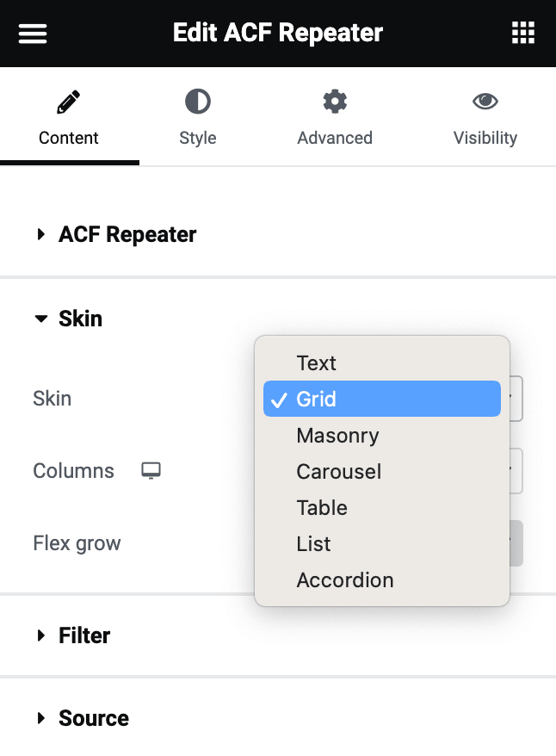The height and width of the screenshot is (756, 556).
Task: Click the half-circle Style icon
Action: 198,102
